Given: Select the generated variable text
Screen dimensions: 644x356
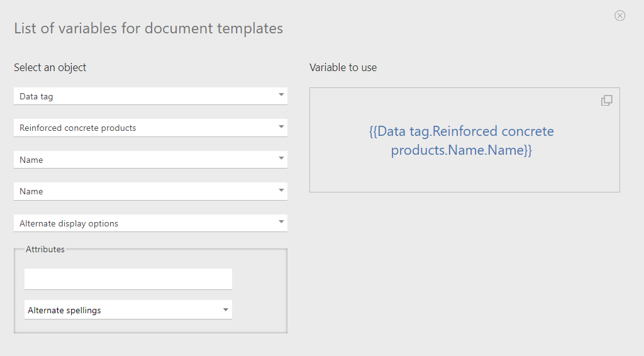Looking at the screenshot, I should pyautogui.click(x=461, y=140).
